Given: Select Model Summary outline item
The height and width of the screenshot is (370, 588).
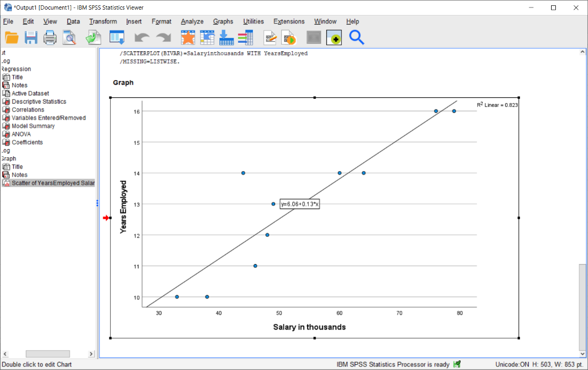Looking at the screenshot, I should (x=33, y=126).
